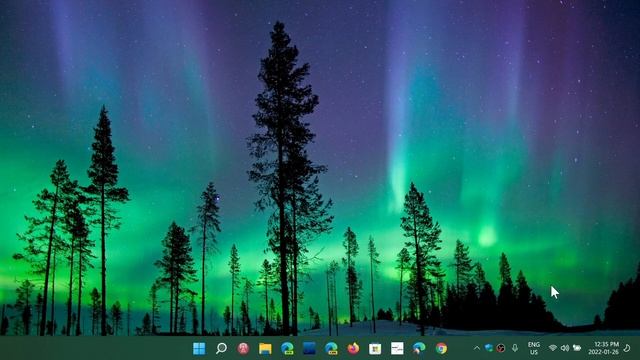Open Windows Security shield tray icon
The image size is (640, 360).
(x=489, y=348)
